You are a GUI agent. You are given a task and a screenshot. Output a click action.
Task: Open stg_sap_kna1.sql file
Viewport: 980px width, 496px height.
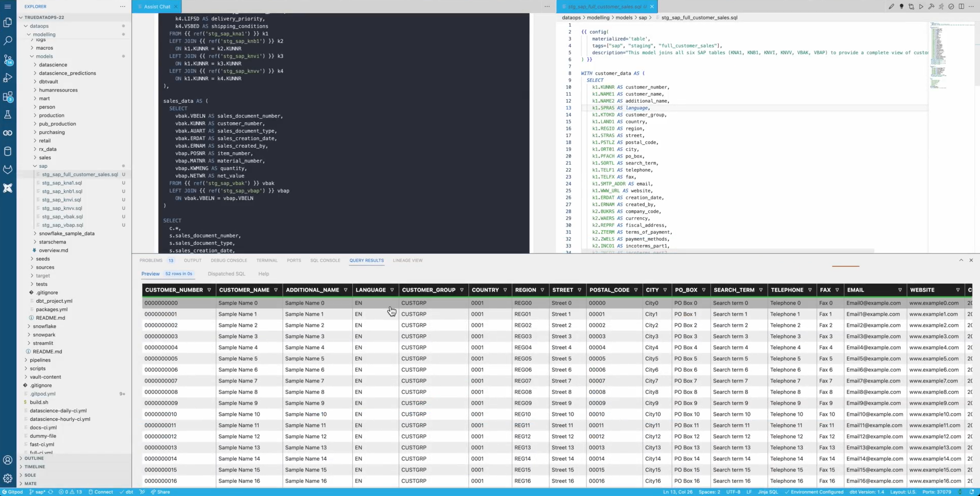pyautogui.click(x=62, y=183)
